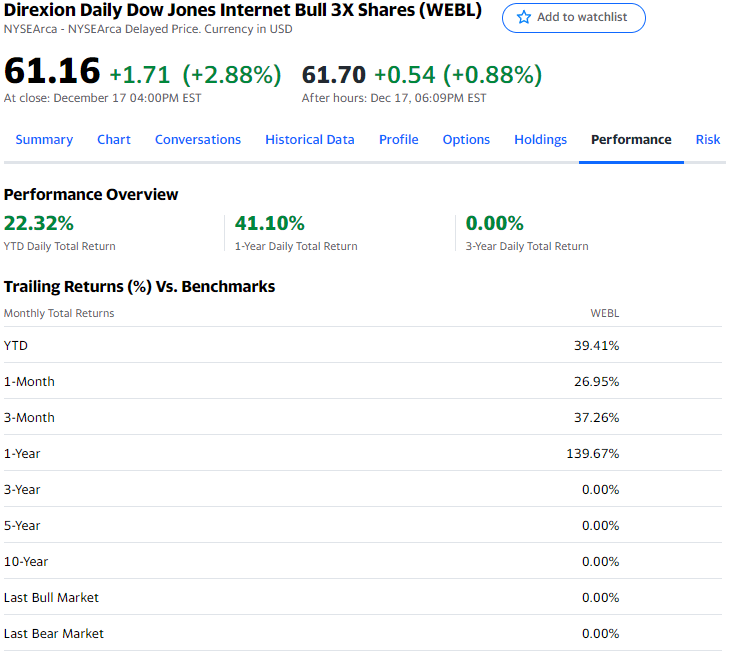730x657 pixels.
Task: Click the 41.10% 1-Year Daily Total Return
Action: click(270, 224)
